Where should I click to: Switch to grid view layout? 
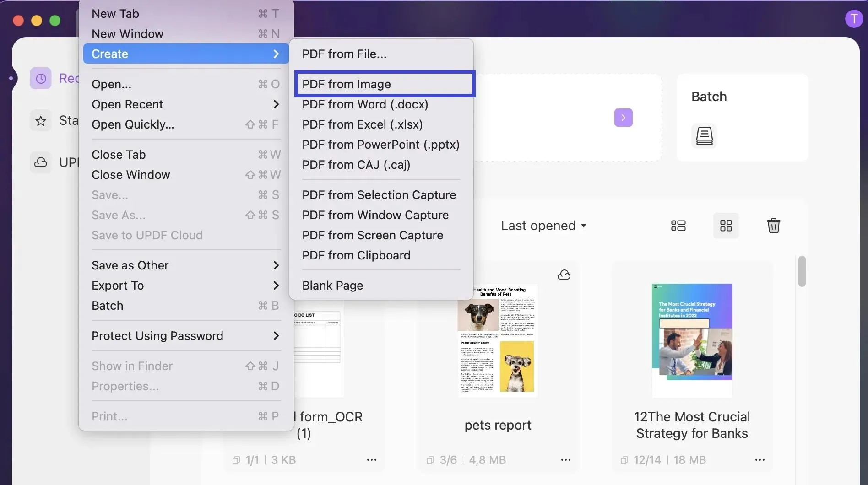[726, 225]
